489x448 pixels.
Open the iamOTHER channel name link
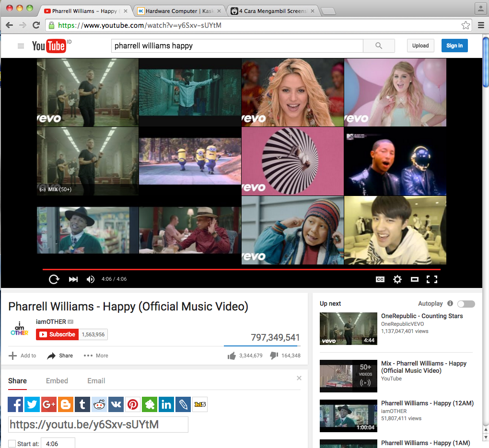click(x=51, y=322)
